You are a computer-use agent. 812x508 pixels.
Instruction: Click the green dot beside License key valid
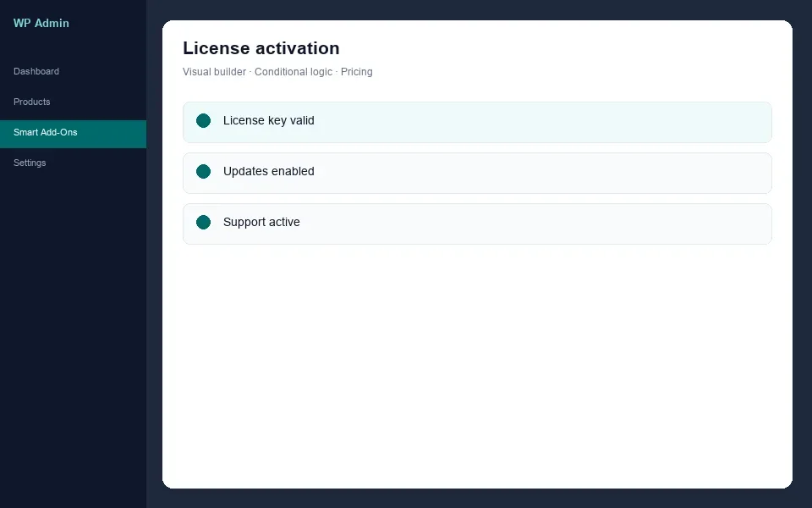204,121
